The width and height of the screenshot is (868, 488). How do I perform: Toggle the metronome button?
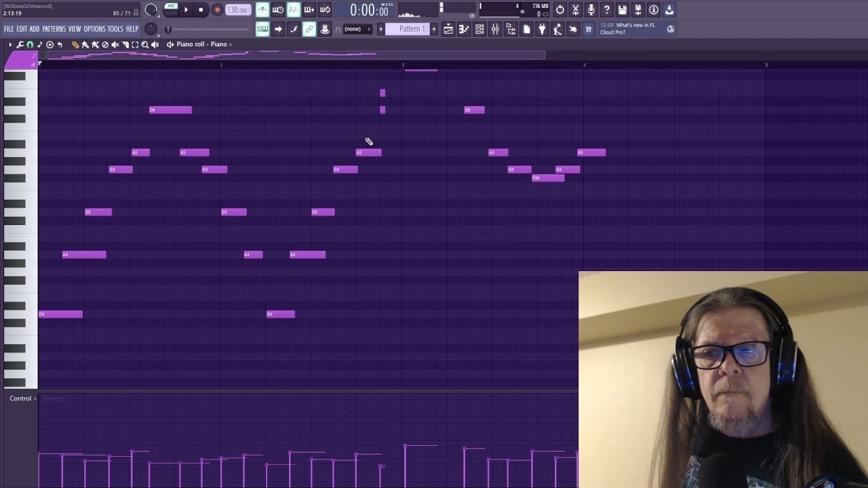coord(262,9)
